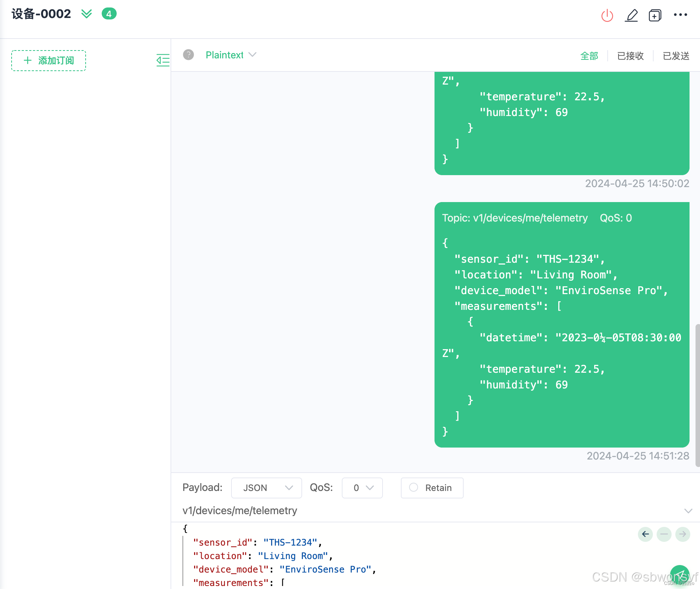Switch to the 已接收 messages tab

pyautogui.click(x=630, y=55)
